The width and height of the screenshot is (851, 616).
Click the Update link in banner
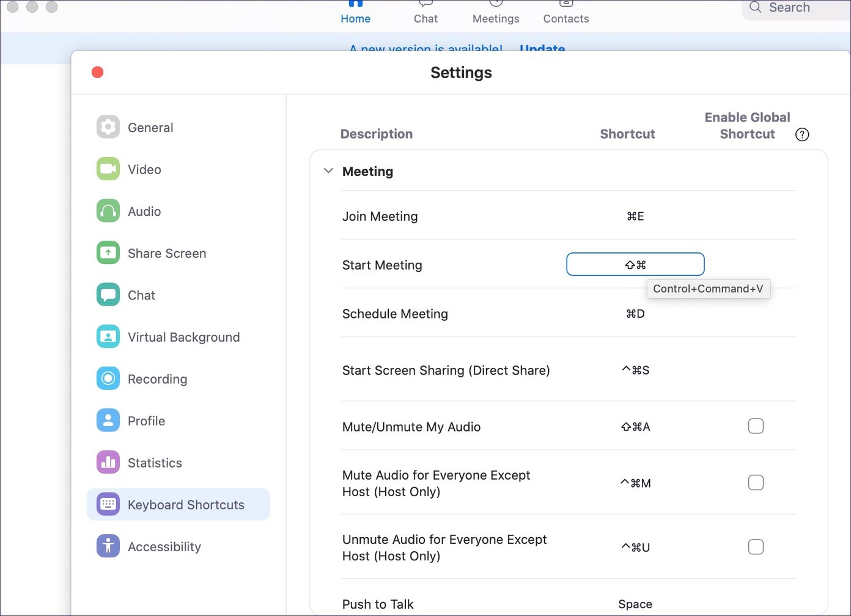point(542,50)
